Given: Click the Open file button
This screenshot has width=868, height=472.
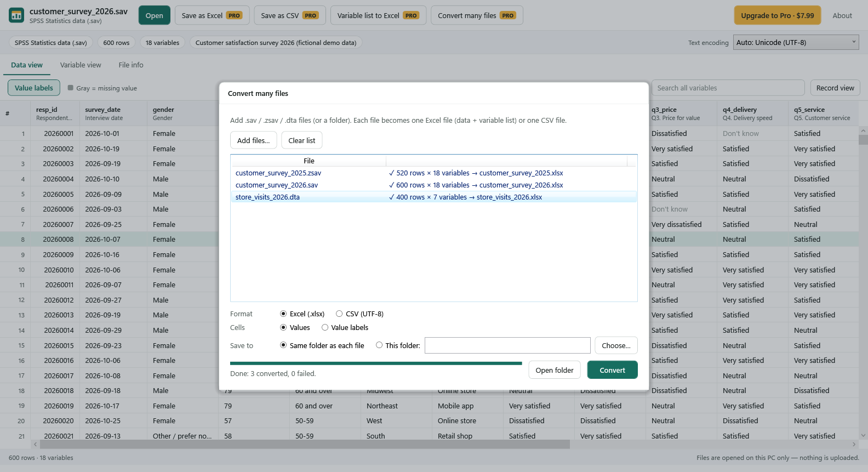Looking at the screenshot, I should click(155, 15).
